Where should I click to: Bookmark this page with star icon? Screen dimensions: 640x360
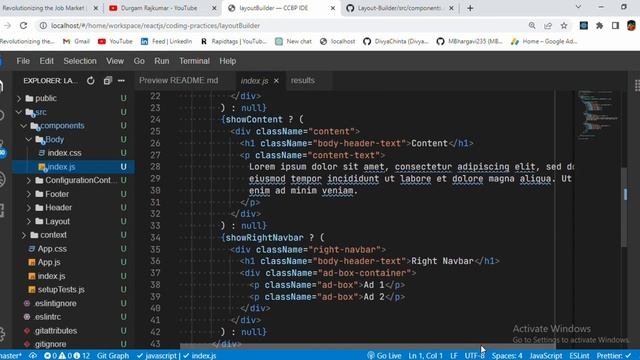tap(564, 25)
